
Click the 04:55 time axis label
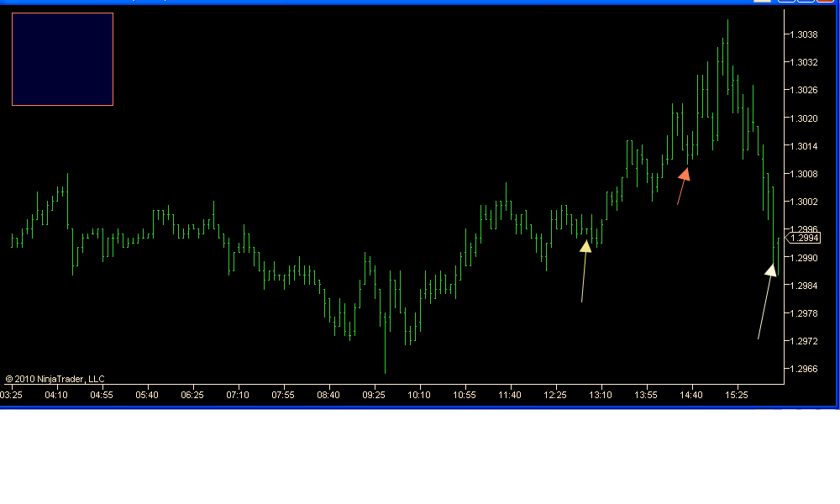click(x=102, y=396)
